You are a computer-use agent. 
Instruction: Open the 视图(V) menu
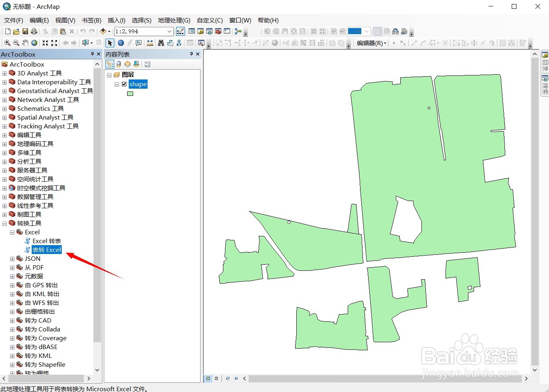65,20
